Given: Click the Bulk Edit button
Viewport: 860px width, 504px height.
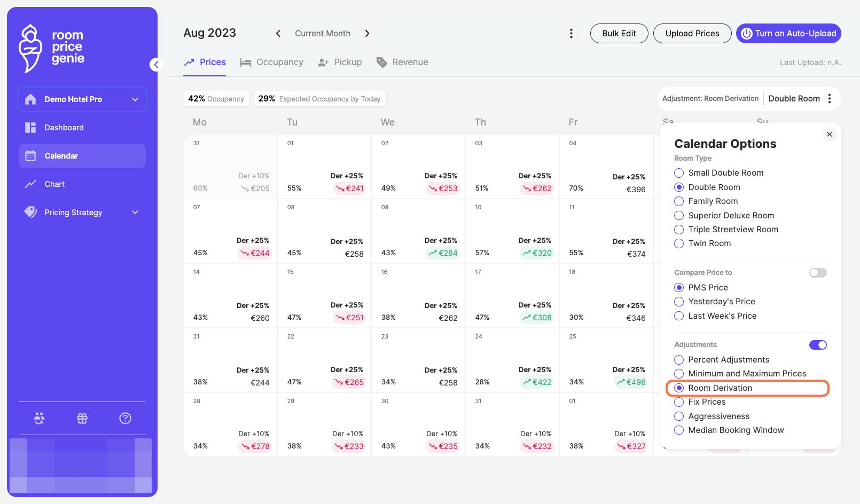Looking at the screenshot, I should [x=619, y=34].
